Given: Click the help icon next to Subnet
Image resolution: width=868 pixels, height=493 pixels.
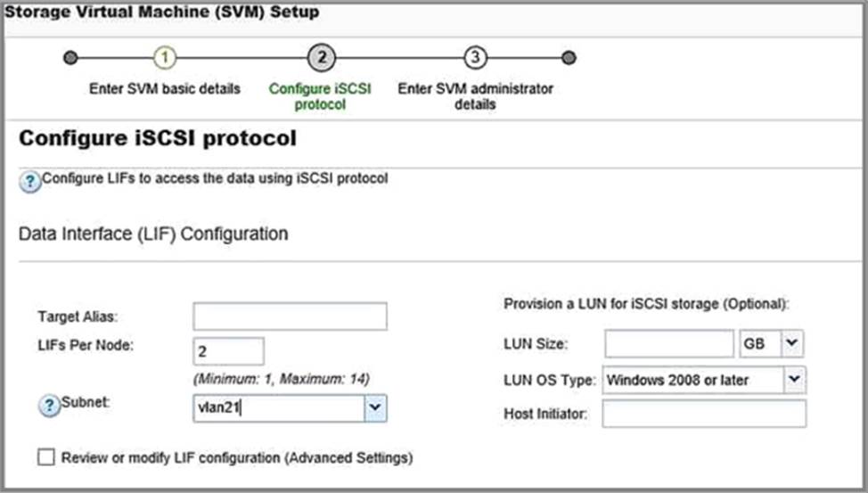Looking at the screenshot, I should pos(49,405).
